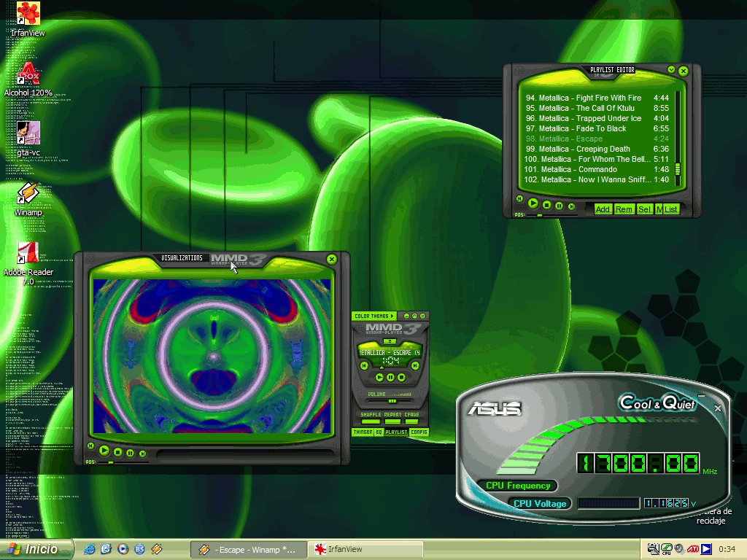The image size is (747, 560).
Task: Click the playlist scrollbar handle
Action: click(678, 168)
